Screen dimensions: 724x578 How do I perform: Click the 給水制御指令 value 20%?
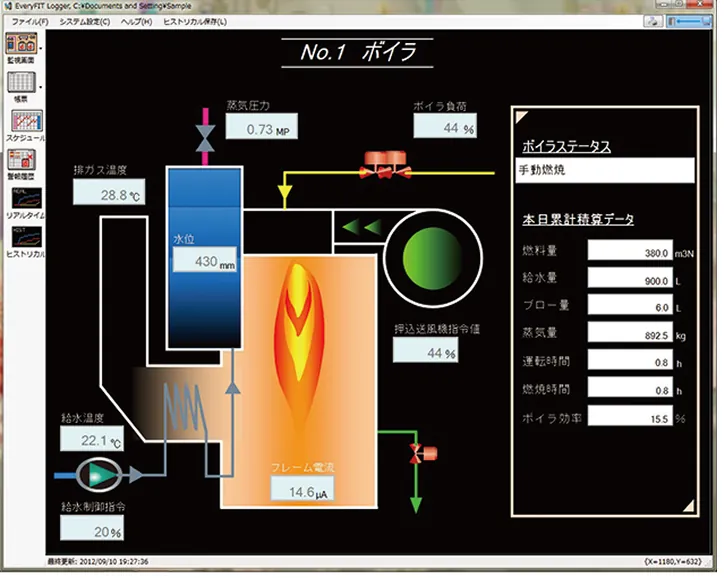point(92,528)
